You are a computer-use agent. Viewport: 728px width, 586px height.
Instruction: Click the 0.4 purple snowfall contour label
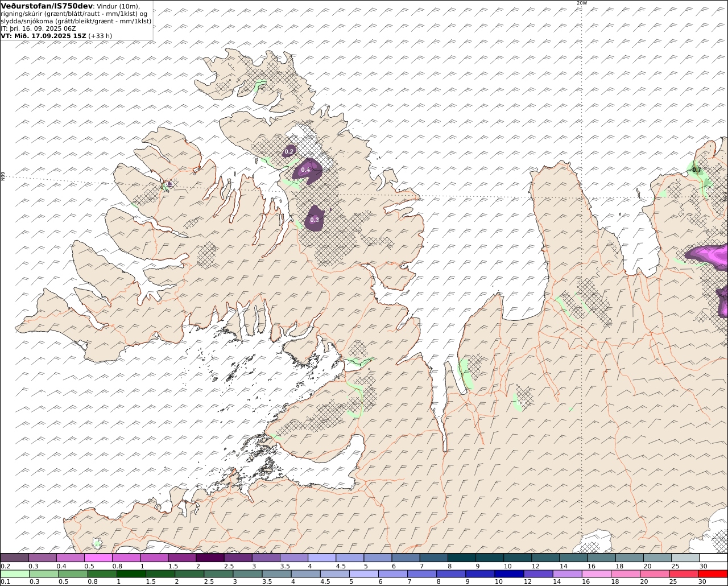coord(305,170)
